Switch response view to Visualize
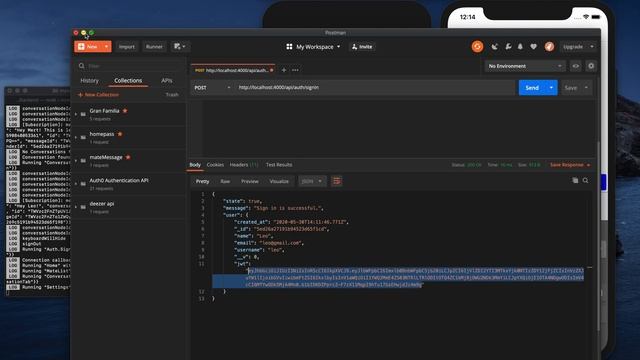Image resolution: width=640 pixels, height=360 pixels. [279, 181]
